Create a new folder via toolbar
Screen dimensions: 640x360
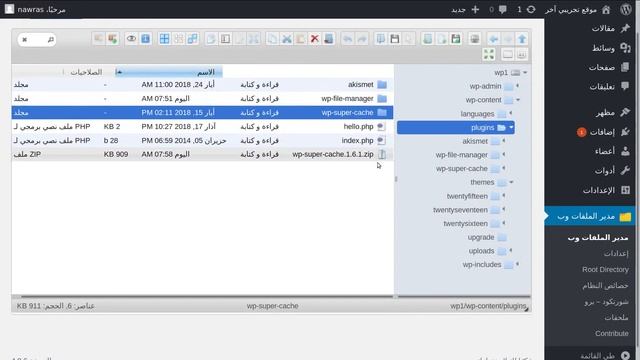point(428,39)
